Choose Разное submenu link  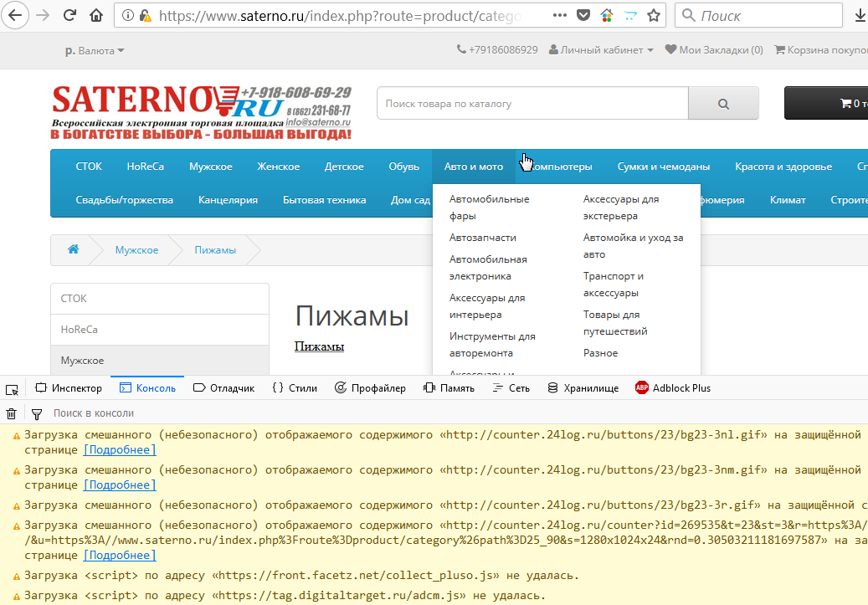pos(600,353)
